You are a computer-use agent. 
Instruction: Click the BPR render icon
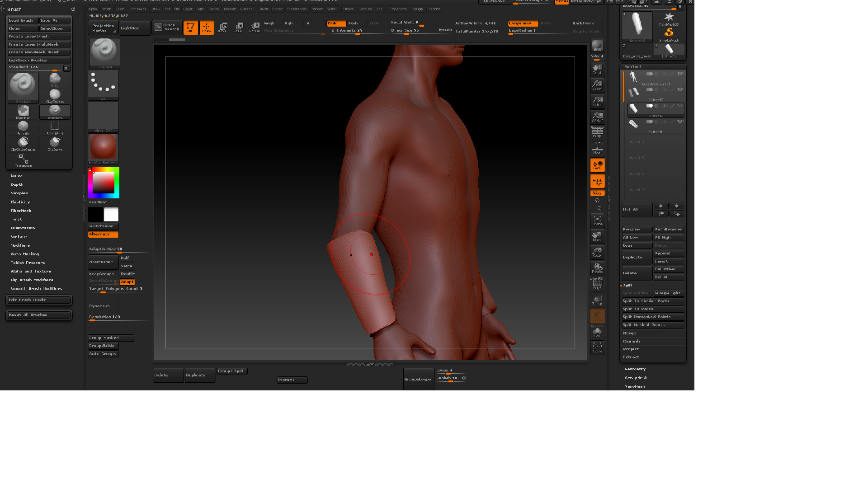(597, 47)
